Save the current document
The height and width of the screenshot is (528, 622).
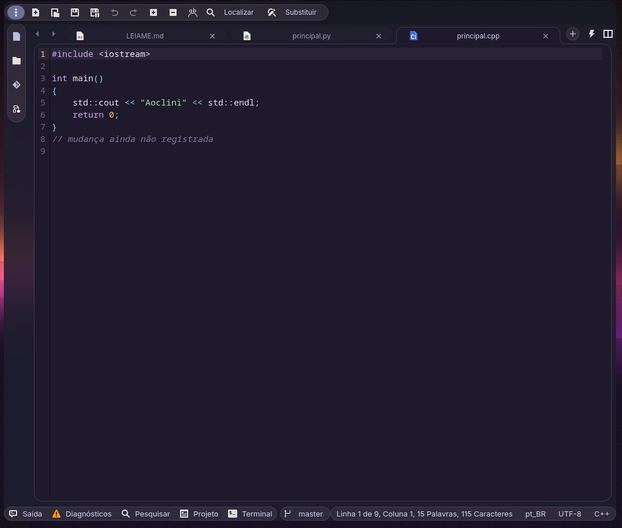pos(75,12)
